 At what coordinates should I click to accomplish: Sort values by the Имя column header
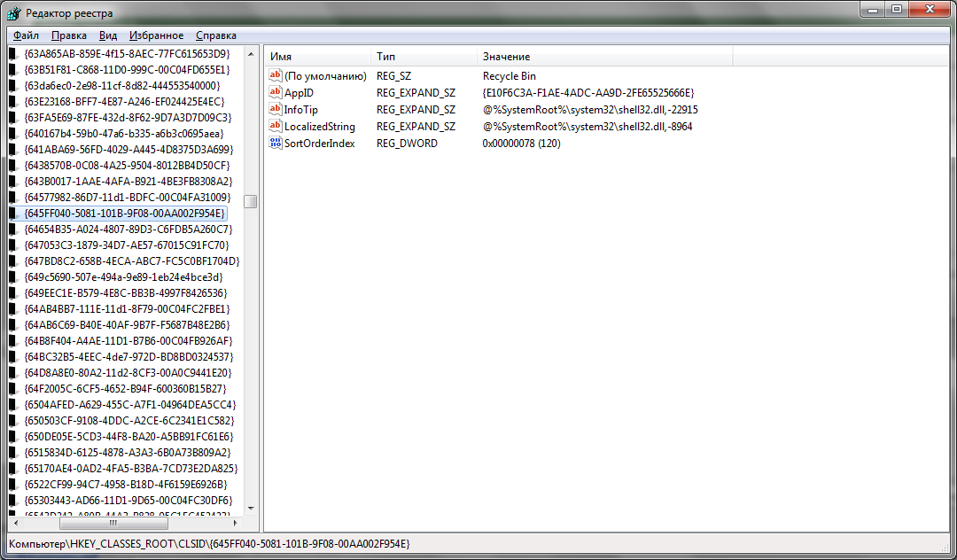coord(317,56)
